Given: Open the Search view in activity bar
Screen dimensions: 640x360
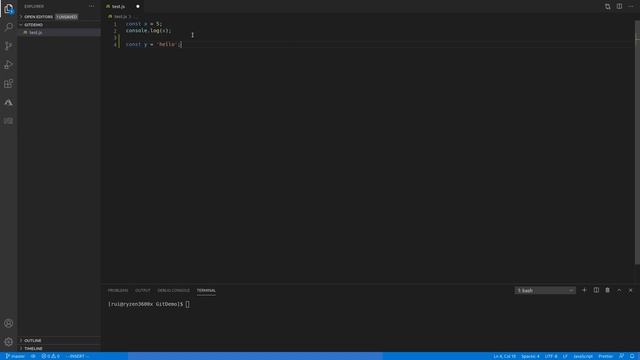Looking at the screenshot, I should tap(9, 27).
